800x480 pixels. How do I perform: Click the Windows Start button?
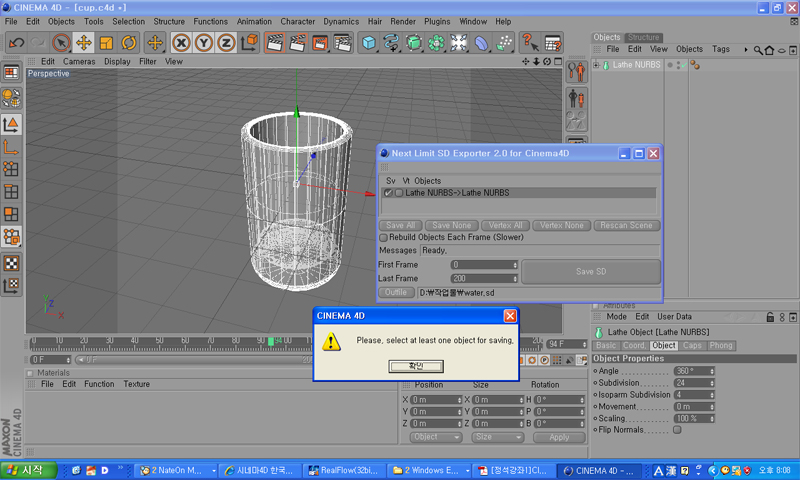[x=28, y=470]
